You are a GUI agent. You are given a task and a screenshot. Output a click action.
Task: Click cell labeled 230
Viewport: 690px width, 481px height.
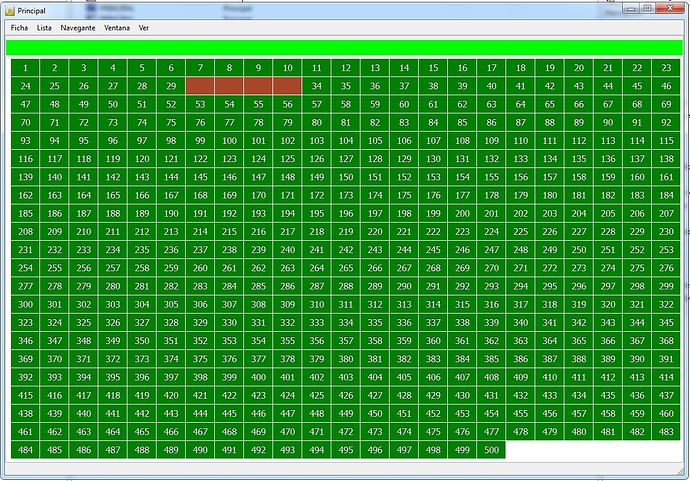[x=666, y=231]
